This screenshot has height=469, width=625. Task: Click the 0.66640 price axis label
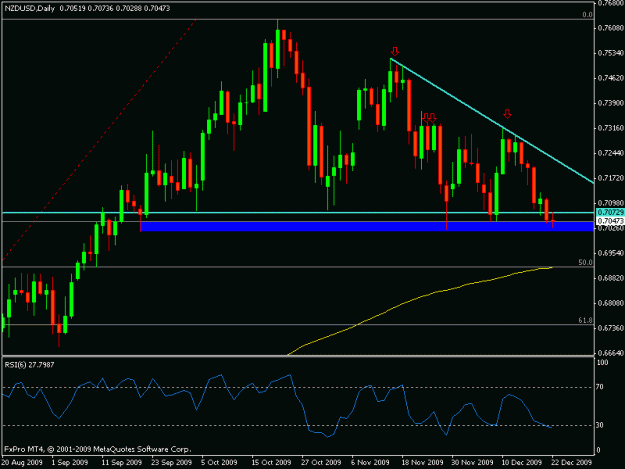(x=610, y=353)
